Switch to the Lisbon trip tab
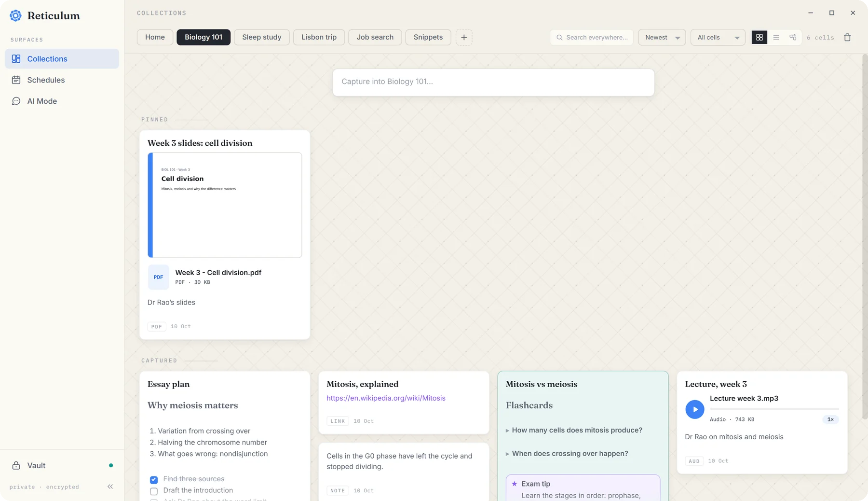Viewport: 868px width, 501px height. tap(319, 37)
